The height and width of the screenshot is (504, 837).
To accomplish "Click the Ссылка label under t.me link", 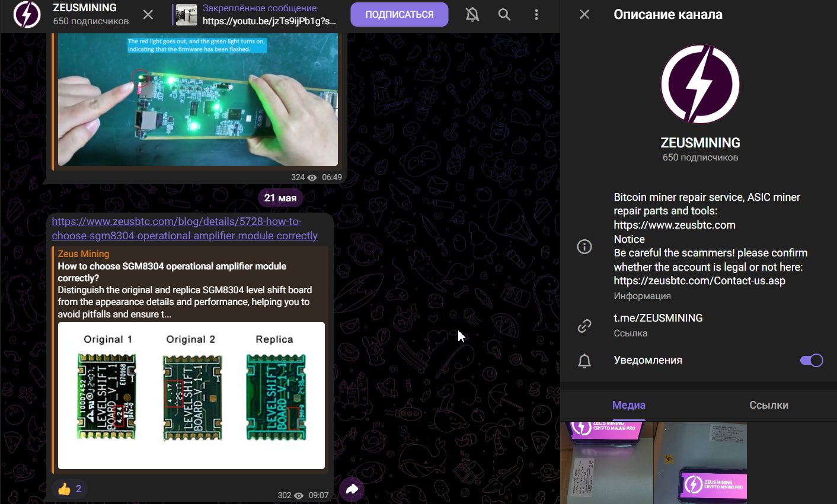I will click(x=630, y=333).
